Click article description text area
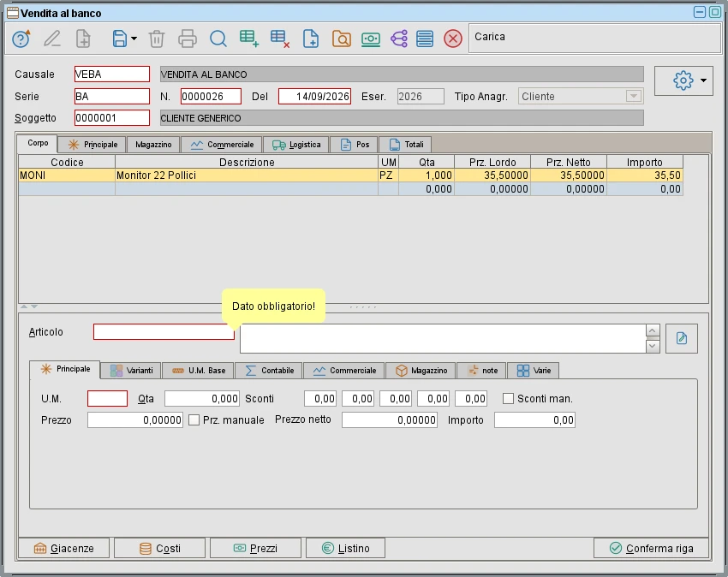 [x=443, y=338]
